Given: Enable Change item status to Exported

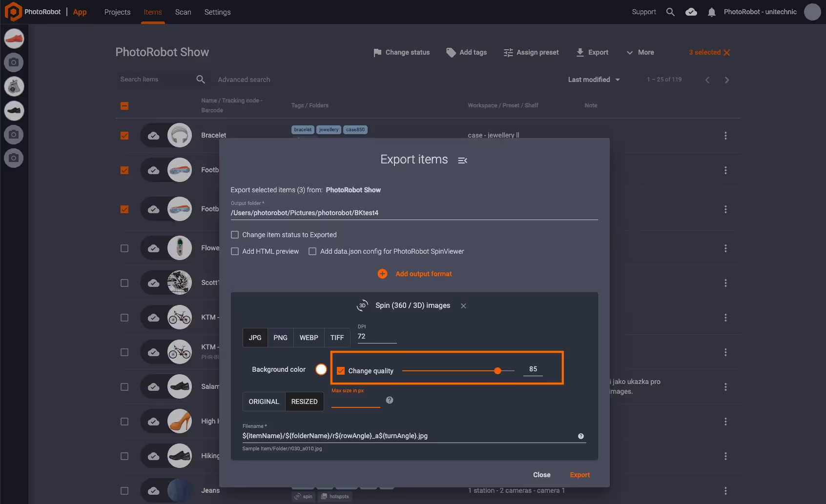Looking at the screenshot, I should 235,235.
